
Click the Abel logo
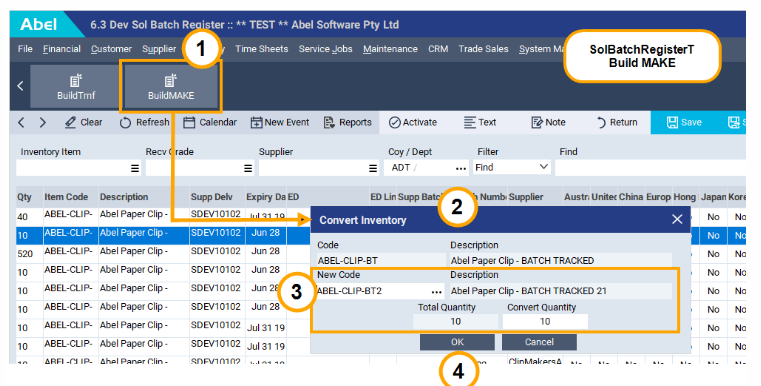39,24
